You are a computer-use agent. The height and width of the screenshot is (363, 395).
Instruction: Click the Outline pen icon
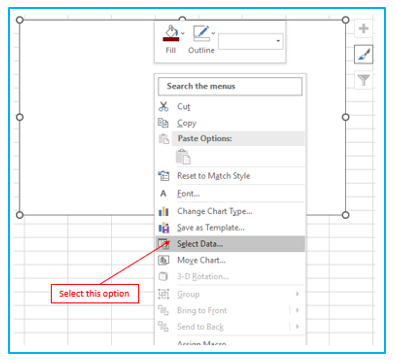click(201, 33)
